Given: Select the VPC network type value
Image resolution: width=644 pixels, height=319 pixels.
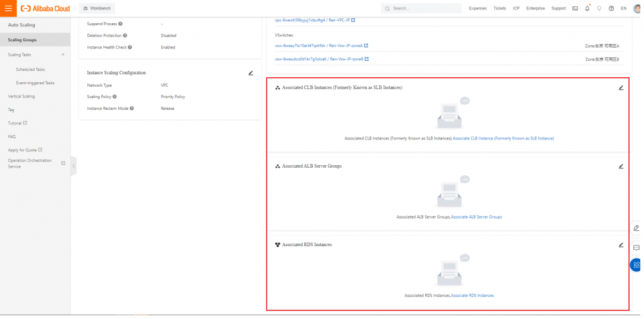Looking at the screenshot, I should click(x=164, y=85).
